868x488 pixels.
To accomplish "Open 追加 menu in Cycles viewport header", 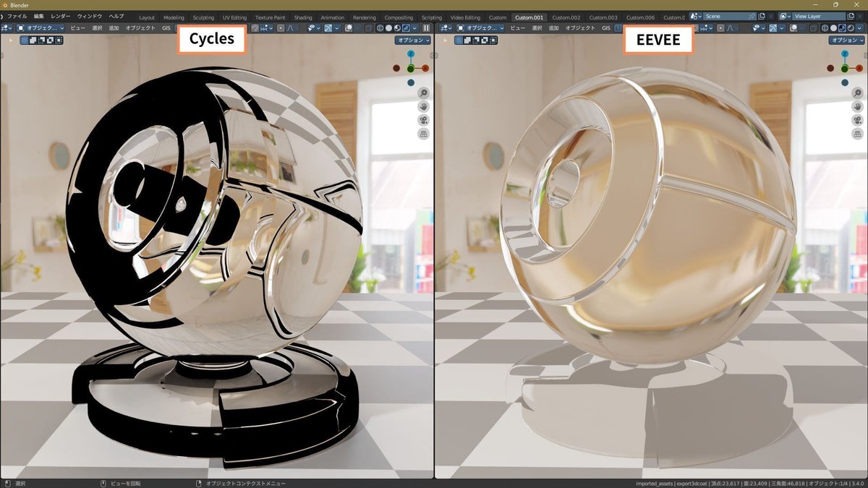I will pyautogui.click(x=114, y=27).
